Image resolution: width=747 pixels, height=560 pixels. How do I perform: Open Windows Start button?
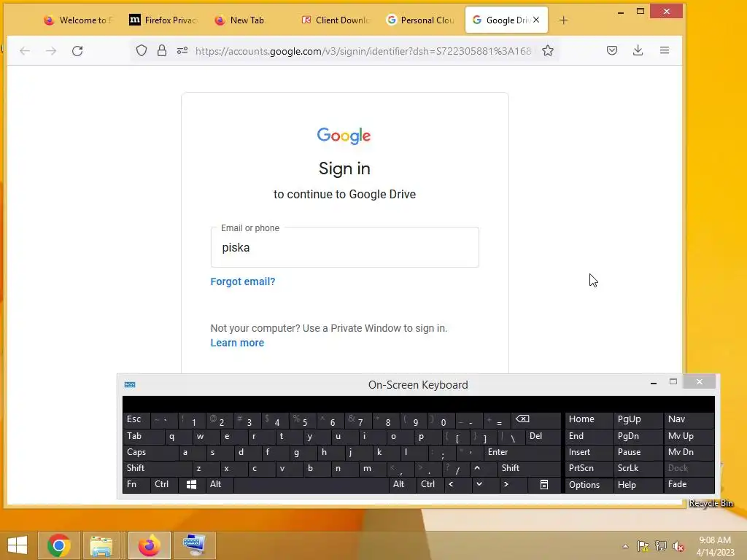pyautogui.click(x=18, y=545)
